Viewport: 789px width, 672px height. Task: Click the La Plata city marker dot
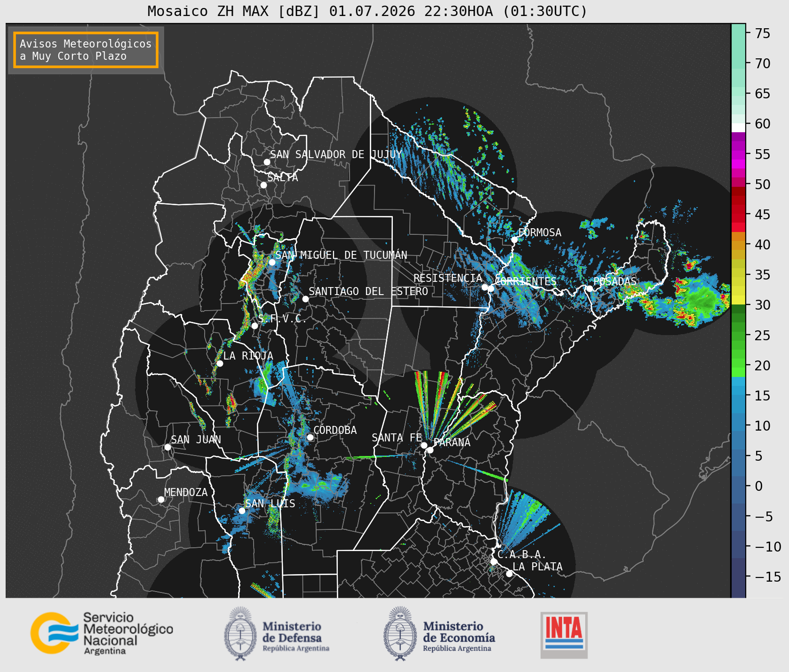(x=509, y=574)
